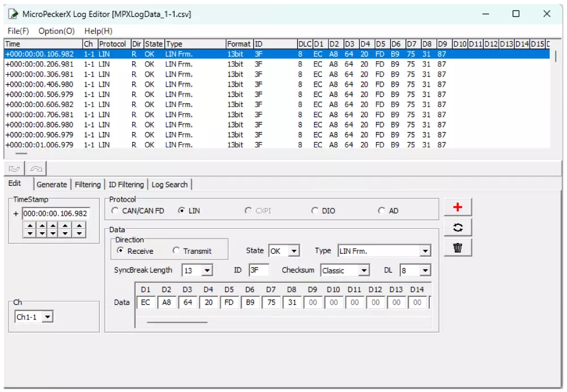This screenshot has height=392, width=567.
Task: Choose the Transmit direction option
Action: click(x=176, y=251)
